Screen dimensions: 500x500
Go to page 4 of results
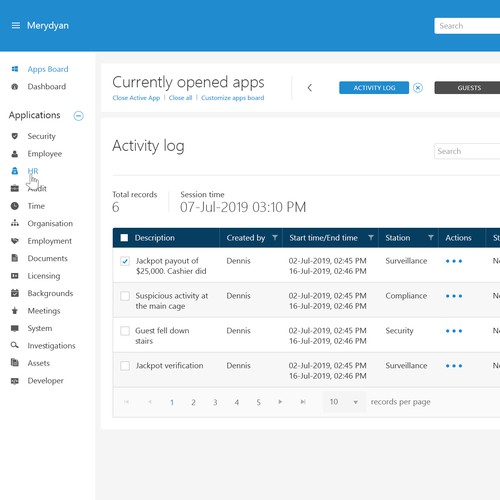(x=237, y=402)
